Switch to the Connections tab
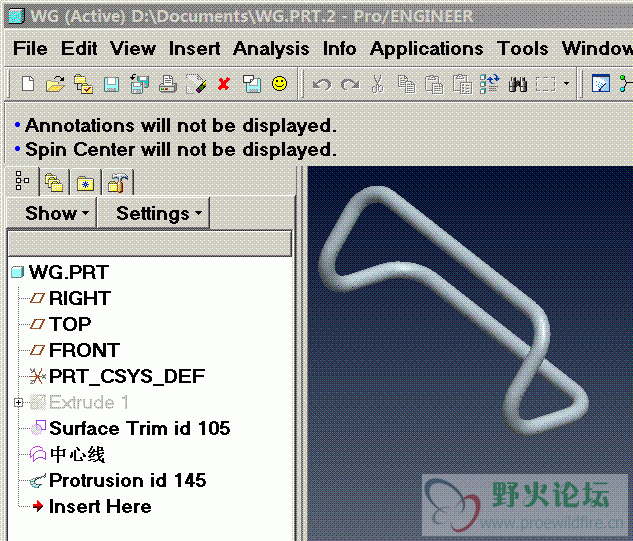633x541 pixels. pos(118,183)
